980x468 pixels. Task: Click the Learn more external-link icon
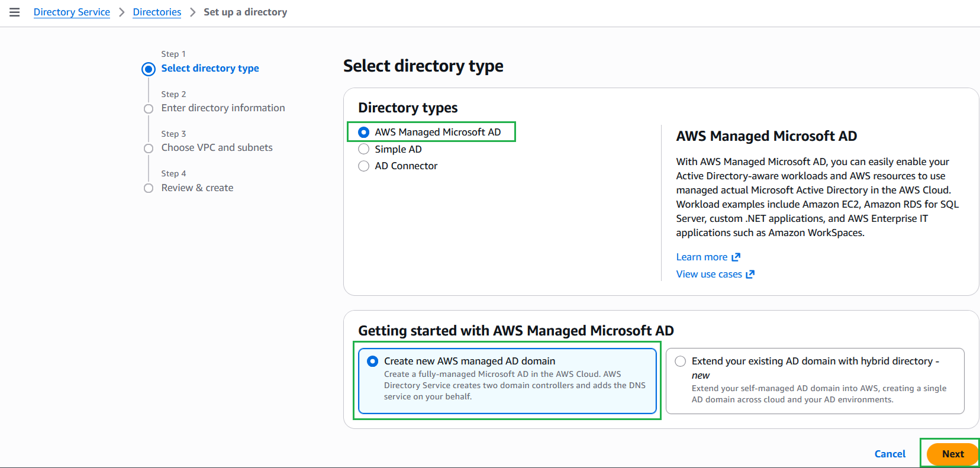pos(736,257)
